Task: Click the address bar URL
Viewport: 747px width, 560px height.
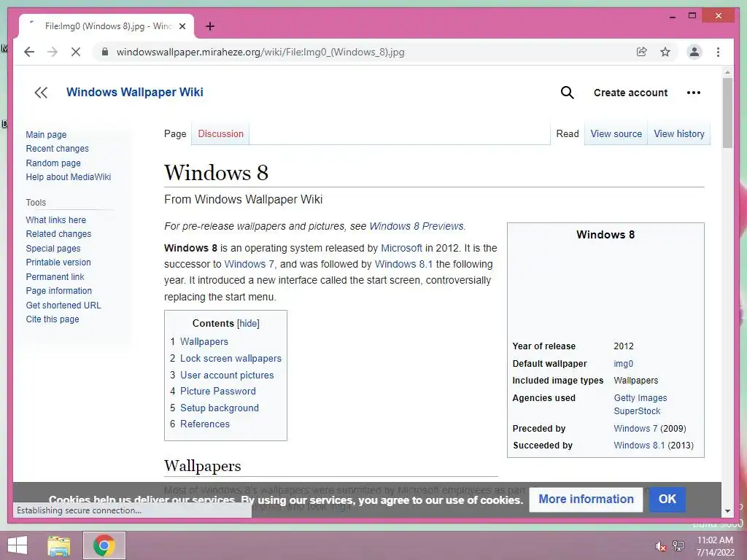Action: click(x=260, y=52)
